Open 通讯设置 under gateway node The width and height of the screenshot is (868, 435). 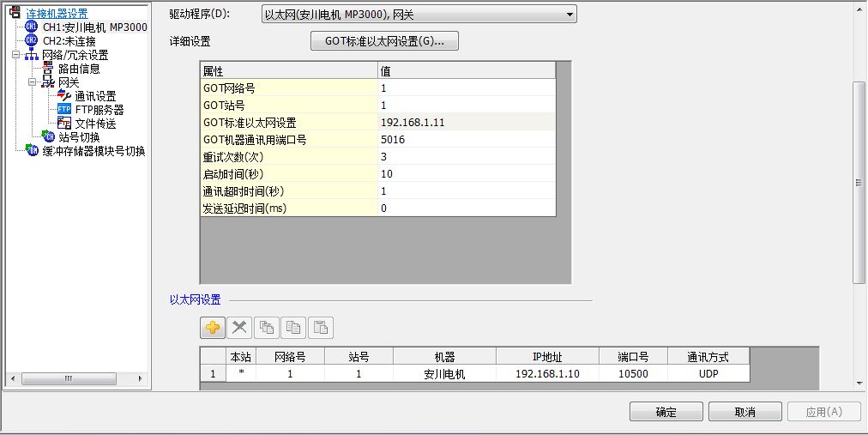pos(94,96)
